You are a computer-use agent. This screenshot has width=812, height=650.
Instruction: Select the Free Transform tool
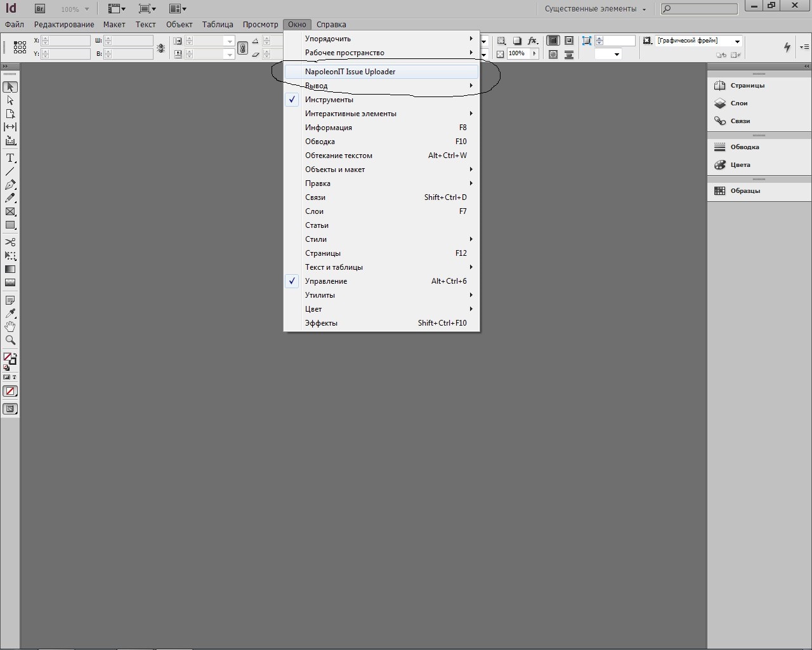[10, 255]
